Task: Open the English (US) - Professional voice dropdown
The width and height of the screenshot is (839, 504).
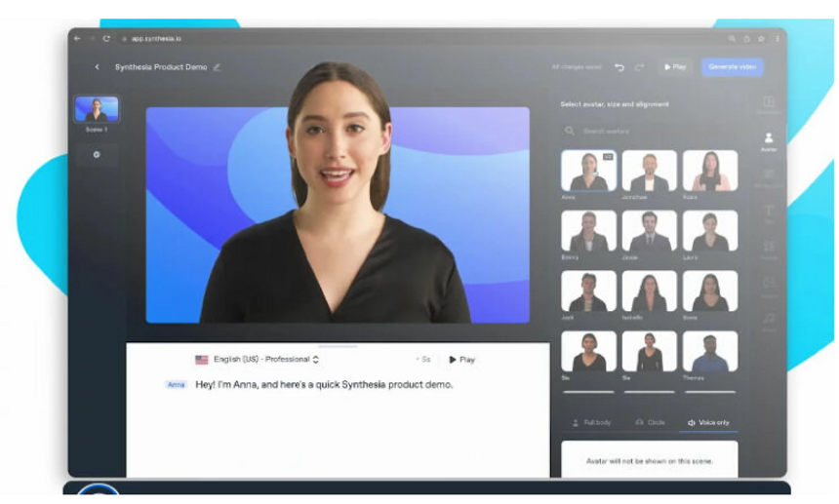Action: [266, 359]
